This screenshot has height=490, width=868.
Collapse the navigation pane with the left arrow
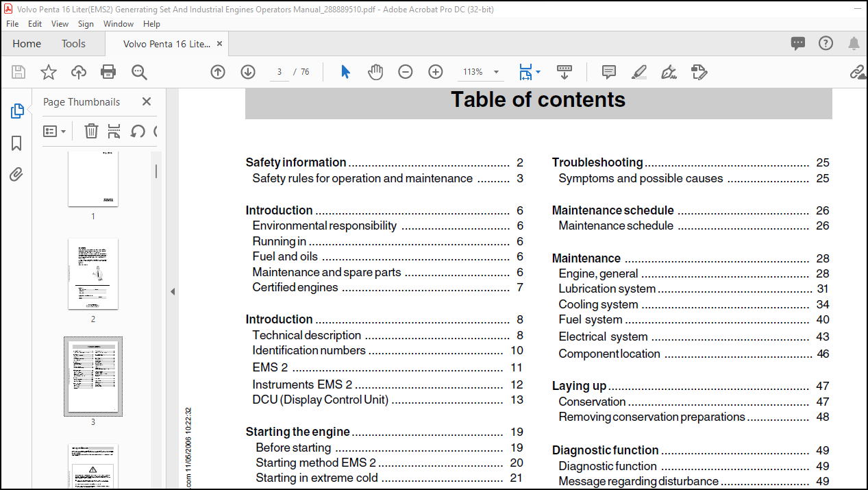(173, 292)
